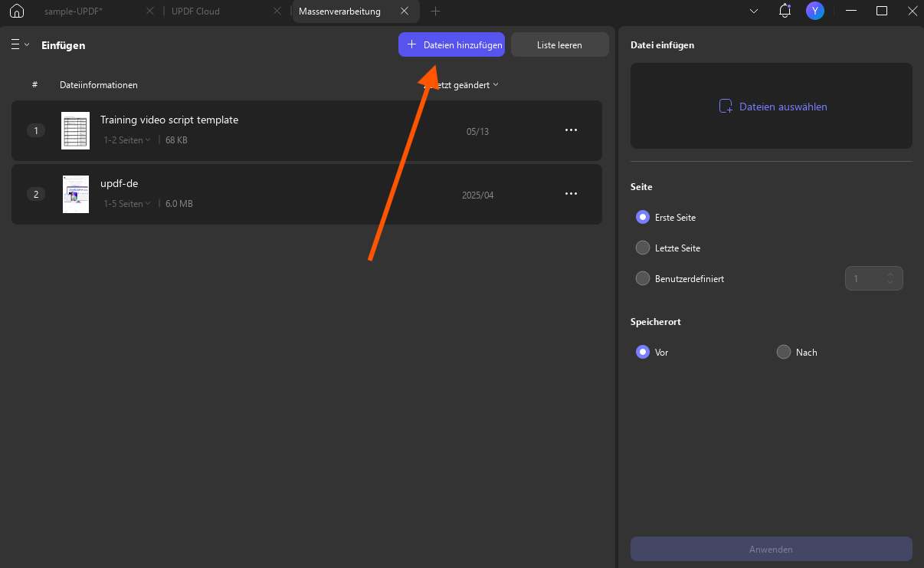The height and width of the screenshot is (568, 924).
Task: Click Liste leeren button
Action: coord(560,44)
